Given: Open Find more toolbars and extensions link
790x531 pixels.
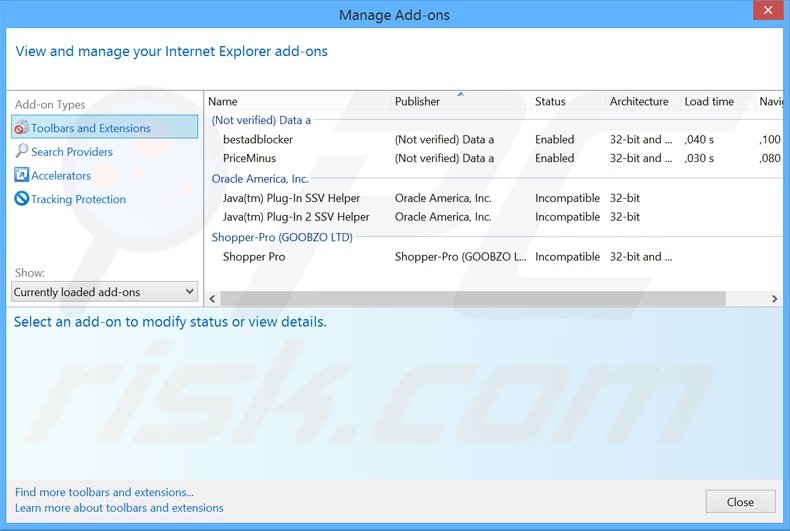Looking at the screenshot, I should point(104,492).
